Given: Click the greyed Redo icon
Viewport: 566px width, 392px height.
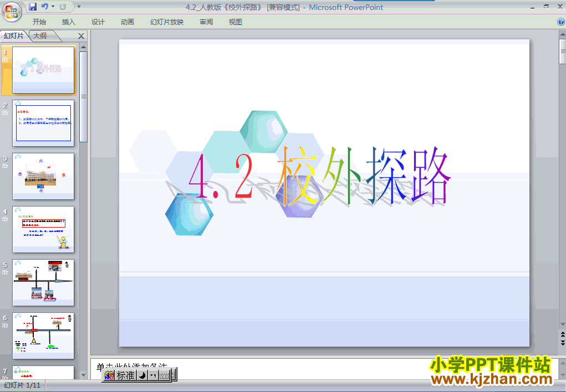Looking at the screenshot, I should [x=63, y=7].
